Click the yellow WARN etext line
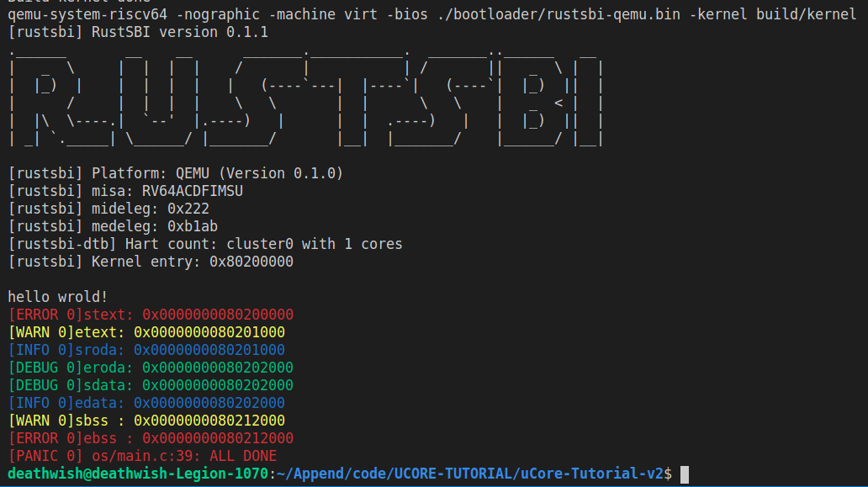 point(146,332)
